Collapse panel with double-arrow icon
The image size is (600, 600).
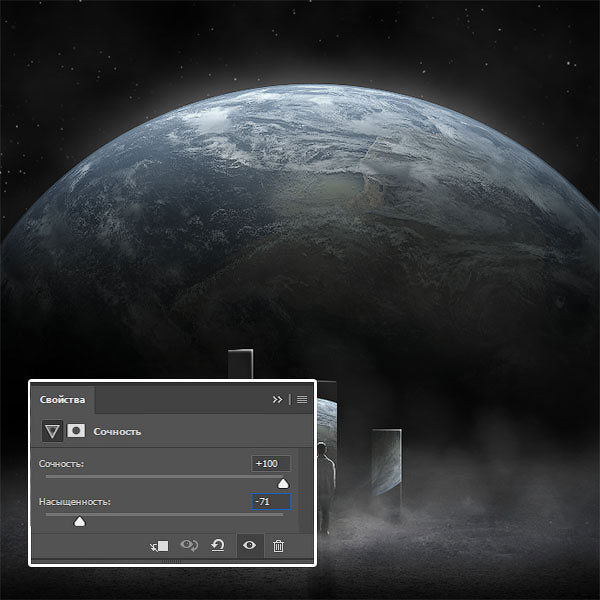[277, 399]
